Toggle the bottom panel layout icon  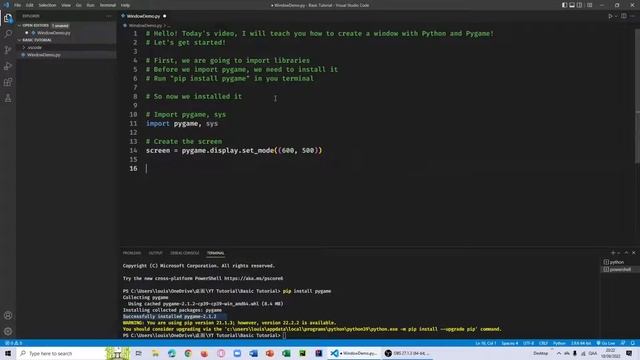coord(572,5)
